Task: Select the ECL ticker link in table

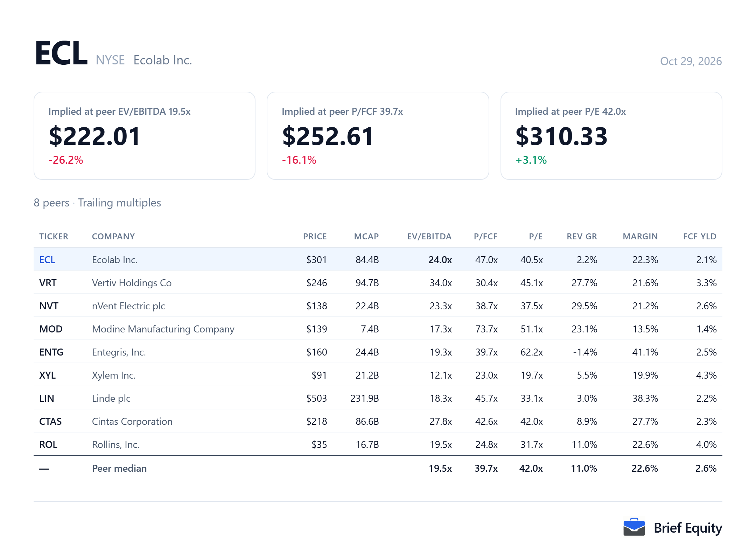Action: pyautogui.click(x=47, y=260)
